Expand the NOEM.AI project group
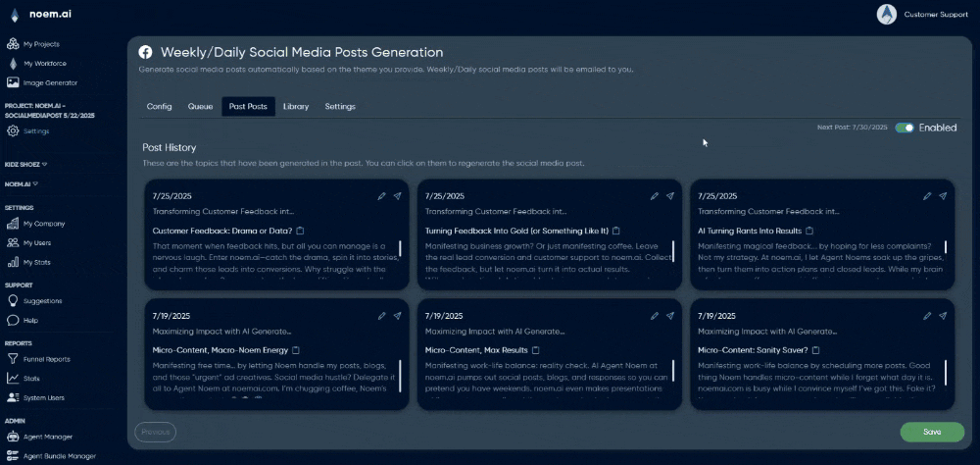The image size is (980, 465). pos(22,184)
